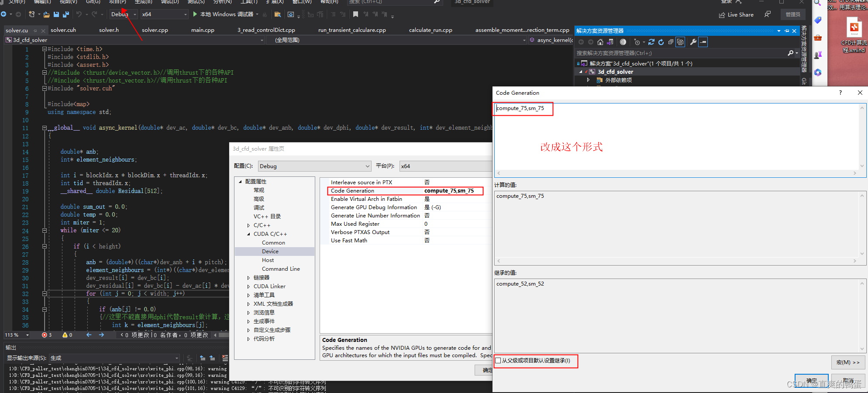This screenshot has width=868, height=393.
Task: Open the 项目(P) menu
Action: point(117,3)
